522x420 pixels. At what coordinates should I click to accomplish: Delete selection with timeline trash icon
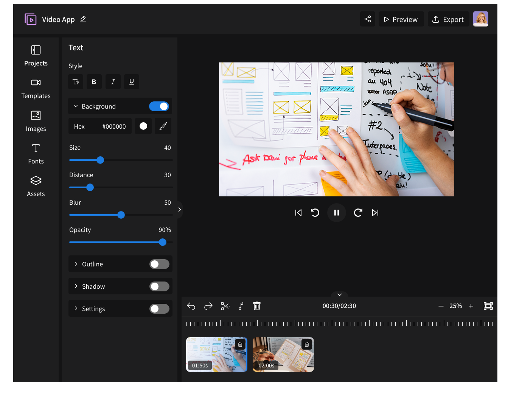[257, 306]
